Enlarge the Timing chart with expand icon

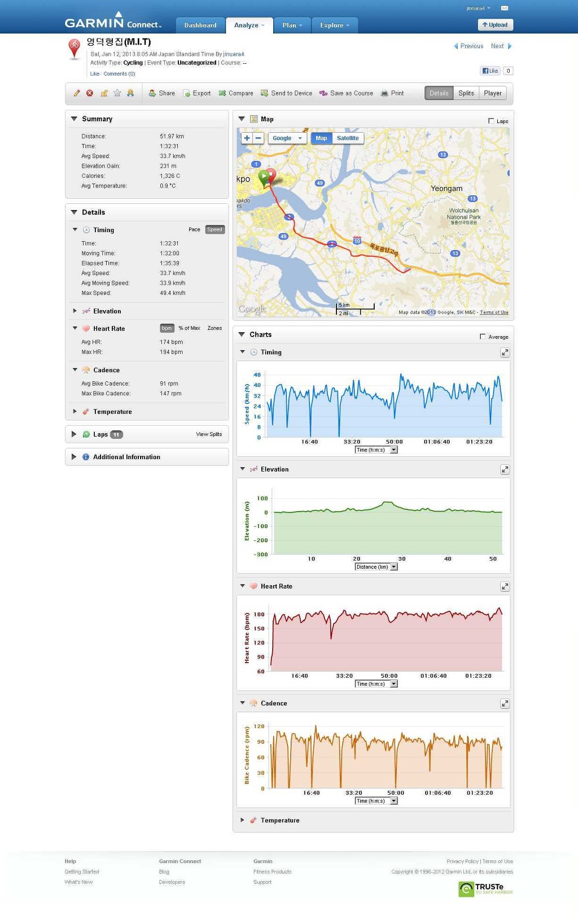(x=505, y=352)
